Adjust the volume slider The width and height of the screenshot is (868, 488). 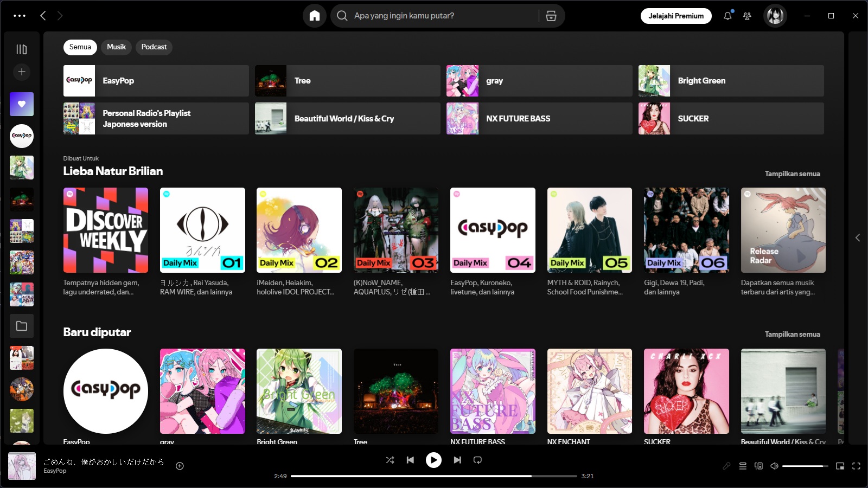(805, 466)
